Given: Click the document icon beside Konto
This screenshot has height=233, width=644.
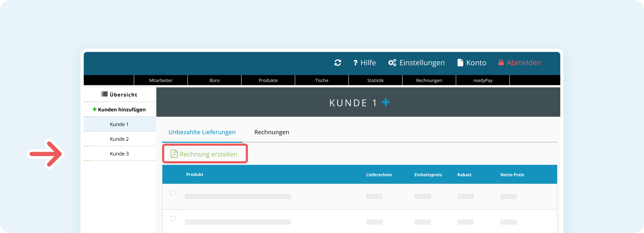Looking at the screenshot, I should (x=460, y=63).
